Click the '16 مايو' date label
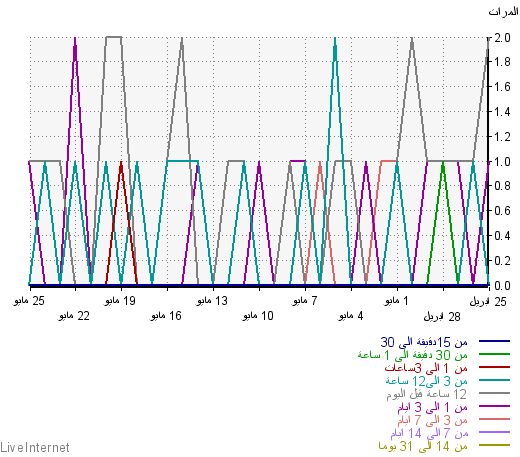 166,316
